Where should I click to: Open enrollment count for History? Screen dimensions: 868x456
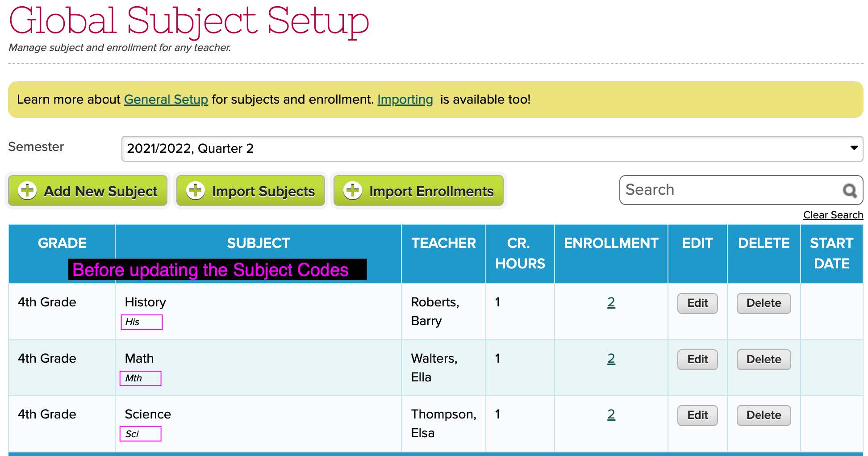click(x=611, y=302)
